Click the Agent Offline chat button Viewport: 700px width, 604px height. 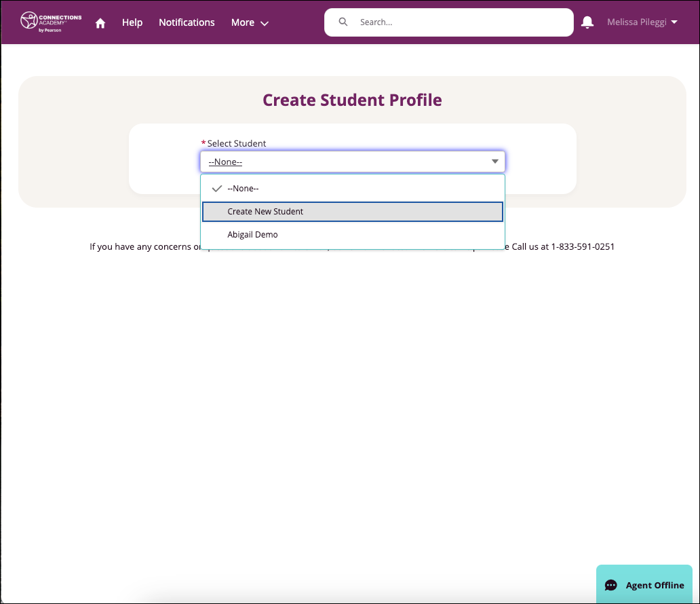[x=643, y=585]
